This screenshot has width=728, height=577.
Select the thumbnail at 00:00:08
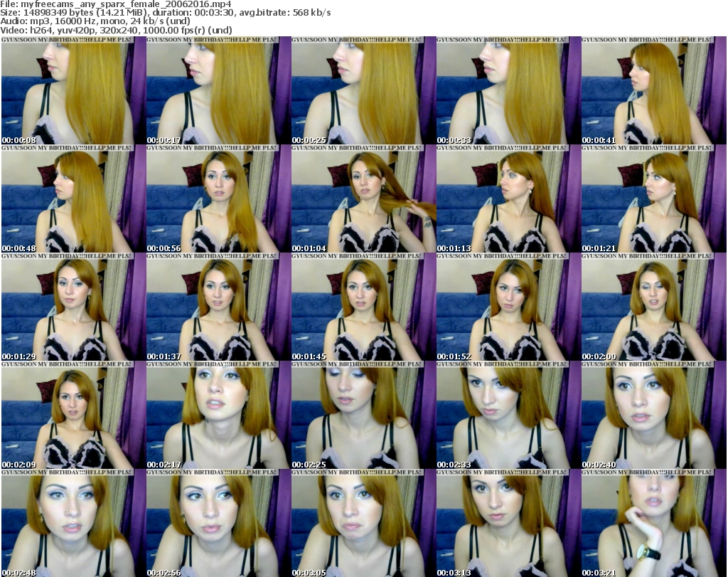73,90
